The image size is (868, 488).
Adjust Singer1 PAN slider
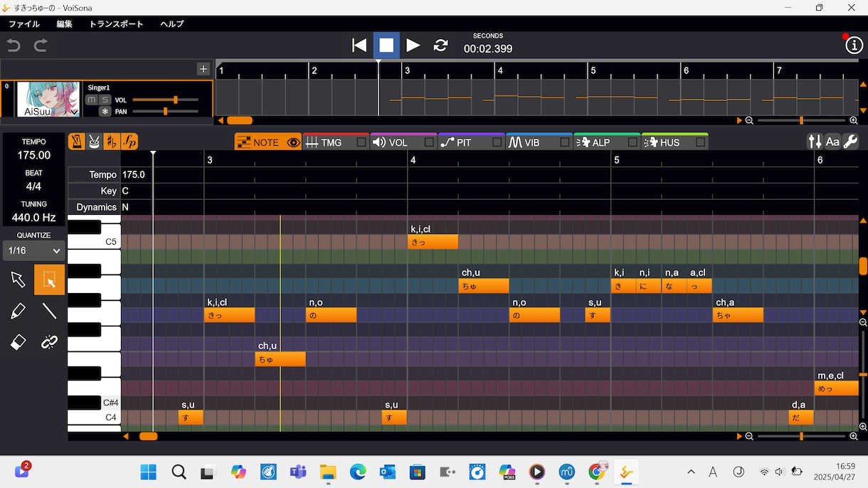pyautogui.click(x=165, y=112)
